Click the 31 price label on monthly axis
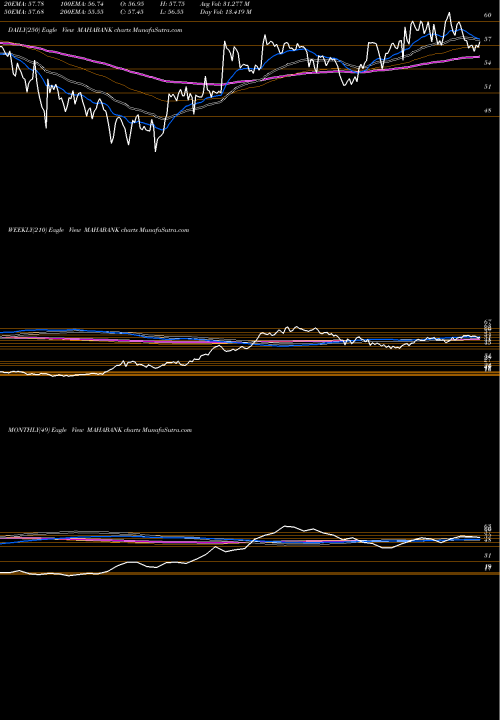The height and width of the screenshot is (720, 500). tap(488, 556)
